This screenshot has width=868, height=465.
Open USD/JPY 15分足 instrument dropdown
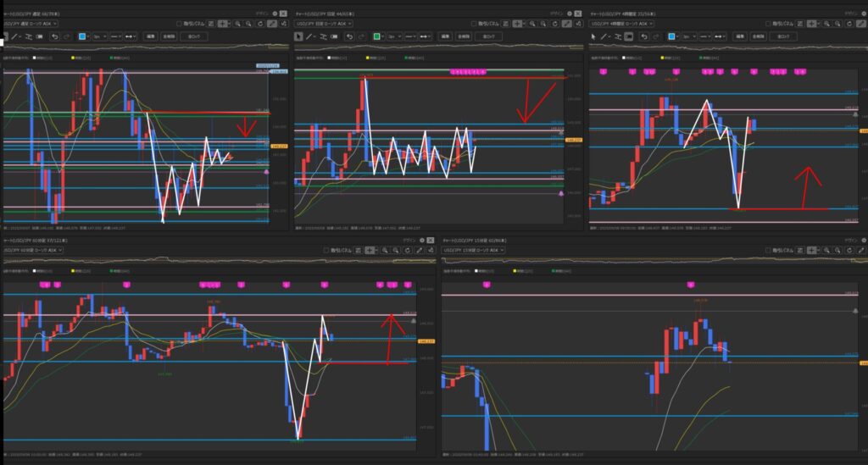pos(474,251)
